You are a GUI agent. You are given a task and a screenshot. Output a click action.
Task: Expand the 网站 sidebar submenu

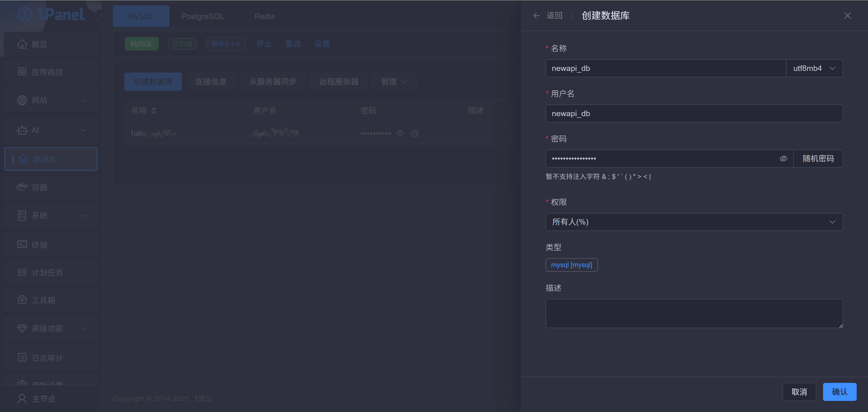(x=83, y=100)
